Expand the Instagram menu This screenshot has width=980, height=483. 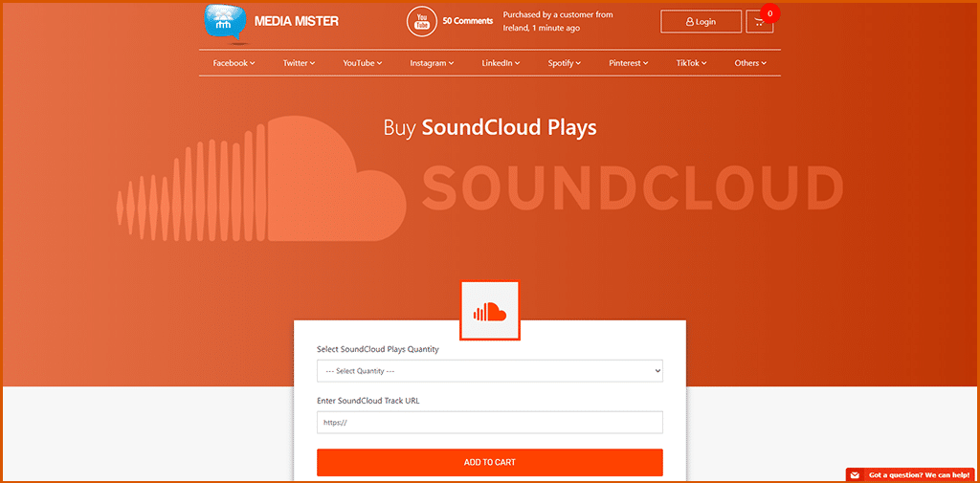coord(432,63)
